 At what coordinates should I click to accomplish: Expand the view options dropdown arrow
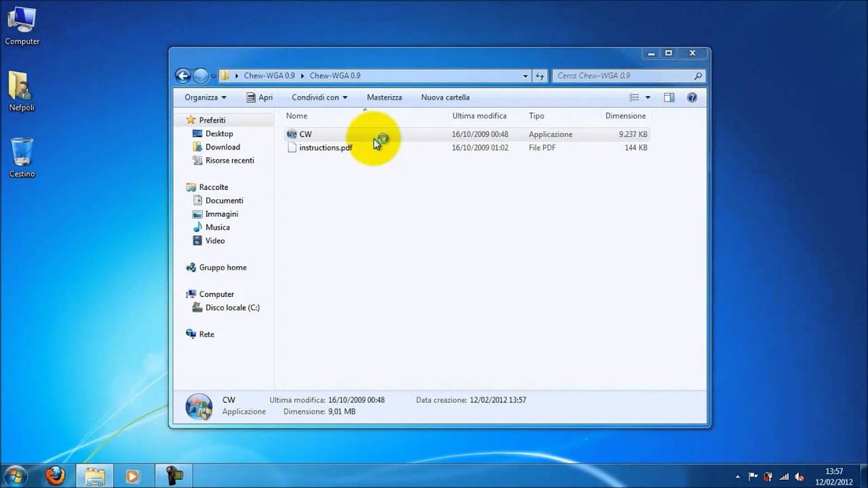pos(648,98)
